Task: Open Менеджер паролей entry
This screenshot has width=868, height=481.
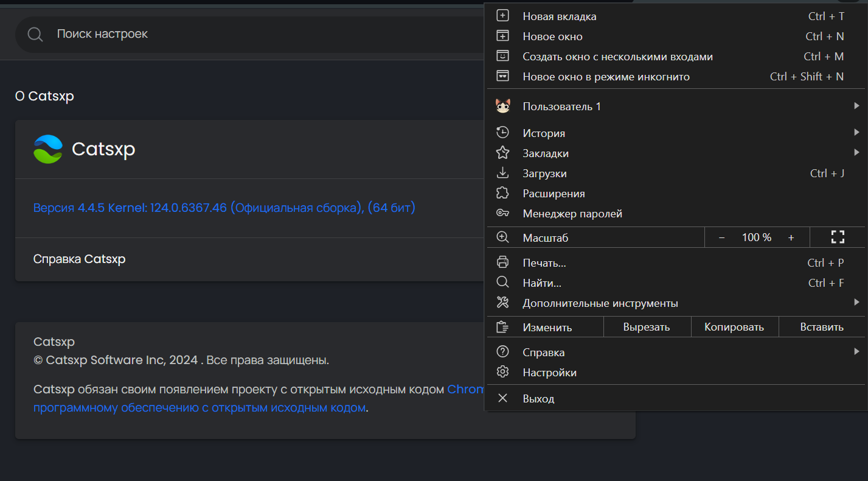Action: pos(676,214)
